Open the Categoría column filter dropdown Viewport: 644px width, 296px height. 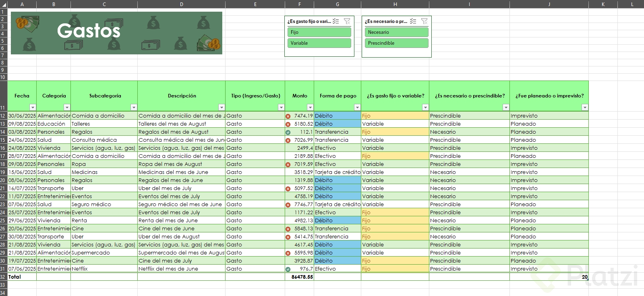pos(67,107)
